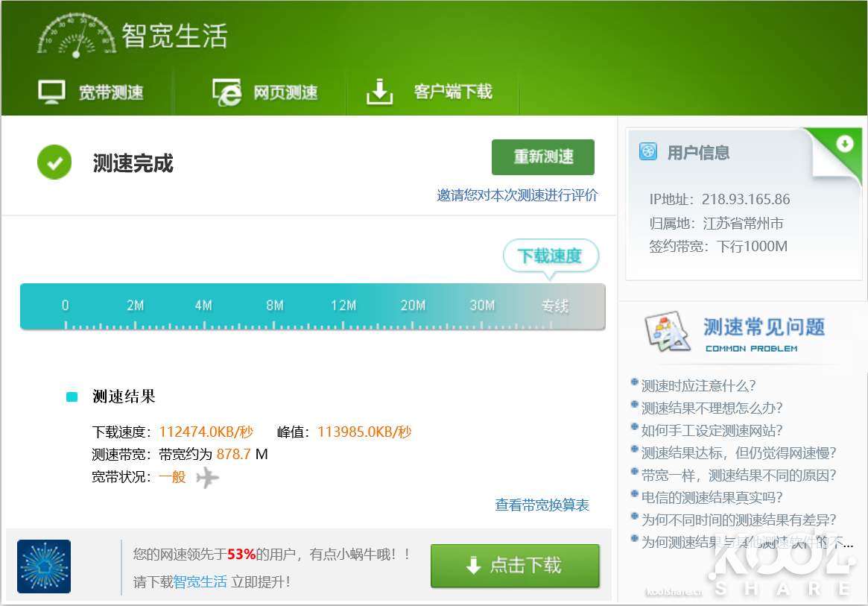Switch to the 网页测速 tab
This screenshot has height=606, width=868.
tap(285, 92)
